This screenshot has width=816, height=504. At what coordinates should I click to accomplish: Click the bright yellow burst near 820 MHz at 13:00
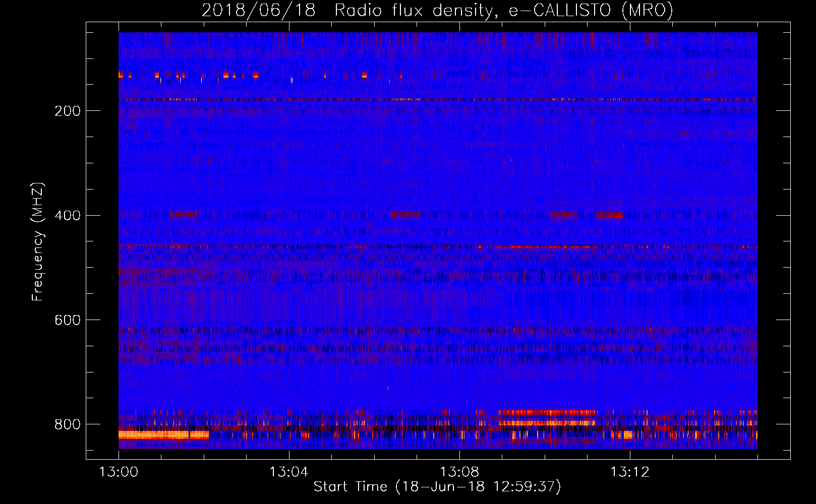(163, 434)
